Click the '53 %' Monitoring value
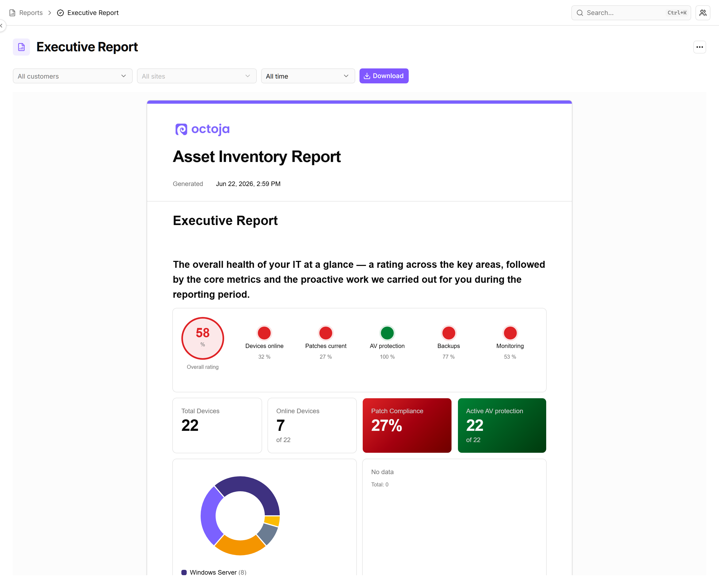 pyautogui.click(x=510, y=357)
